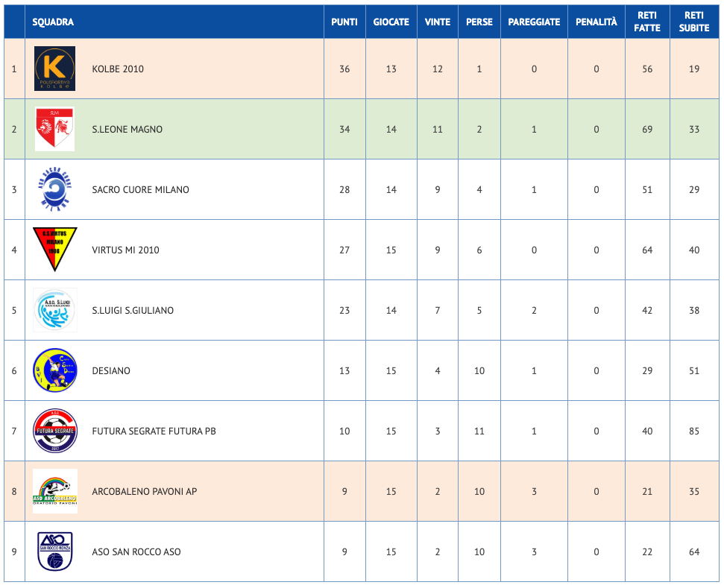724x588 pixels.
Task: Open the KOLBE 2010 team name
Action: [118, 69]
